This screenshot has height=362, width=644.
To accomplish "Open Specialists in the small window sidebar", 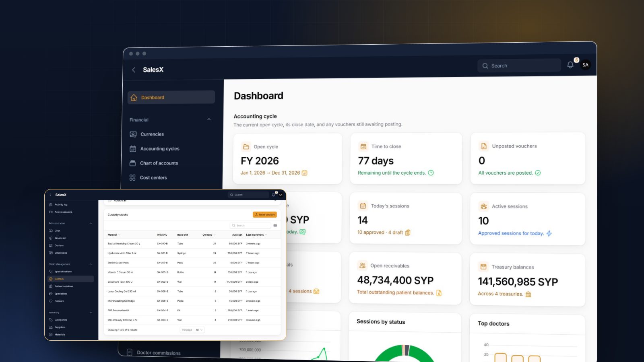I will click(x=61, y=294).
